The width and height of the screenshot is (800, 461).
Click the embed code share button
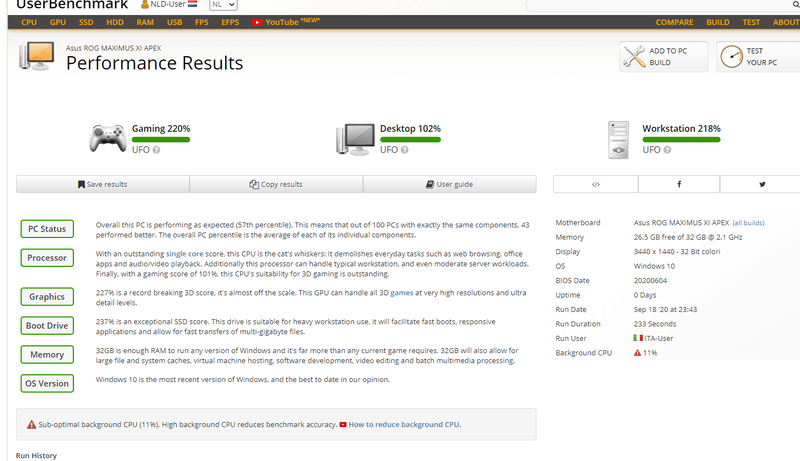point(595,184)
